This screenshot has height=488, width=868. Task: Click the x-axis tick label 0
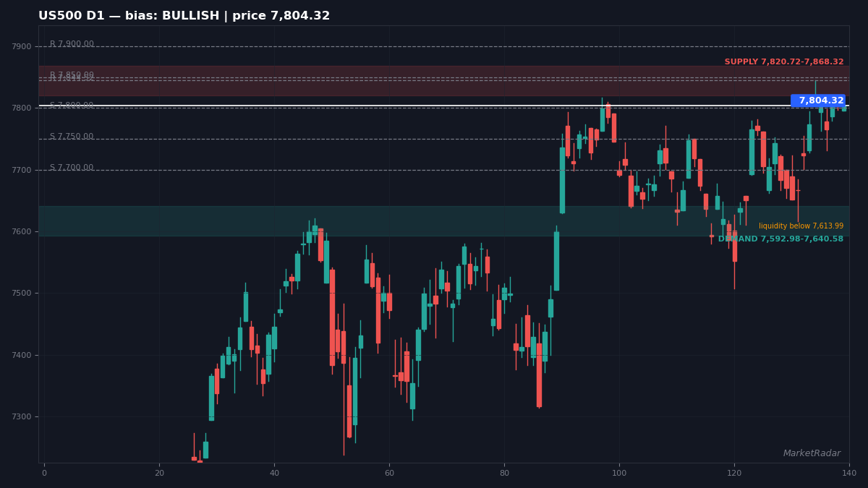(x=44, y=473)
